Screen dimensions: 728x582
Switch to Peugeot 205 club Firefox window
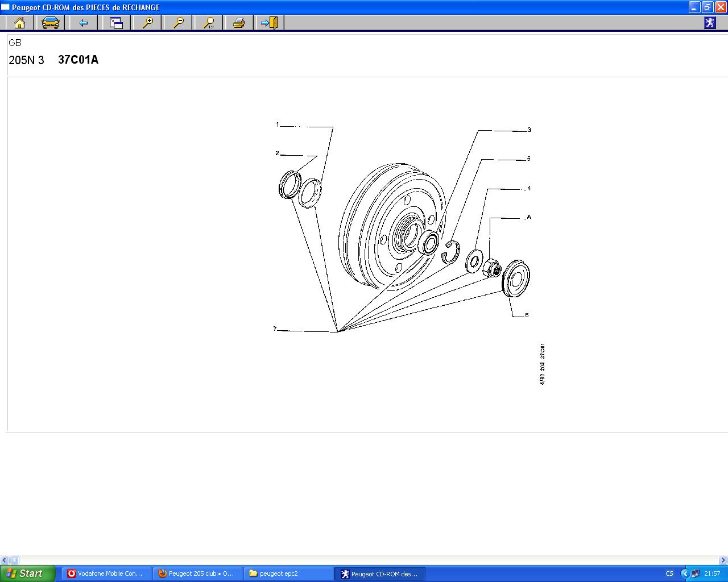click(x=197, y=573)
